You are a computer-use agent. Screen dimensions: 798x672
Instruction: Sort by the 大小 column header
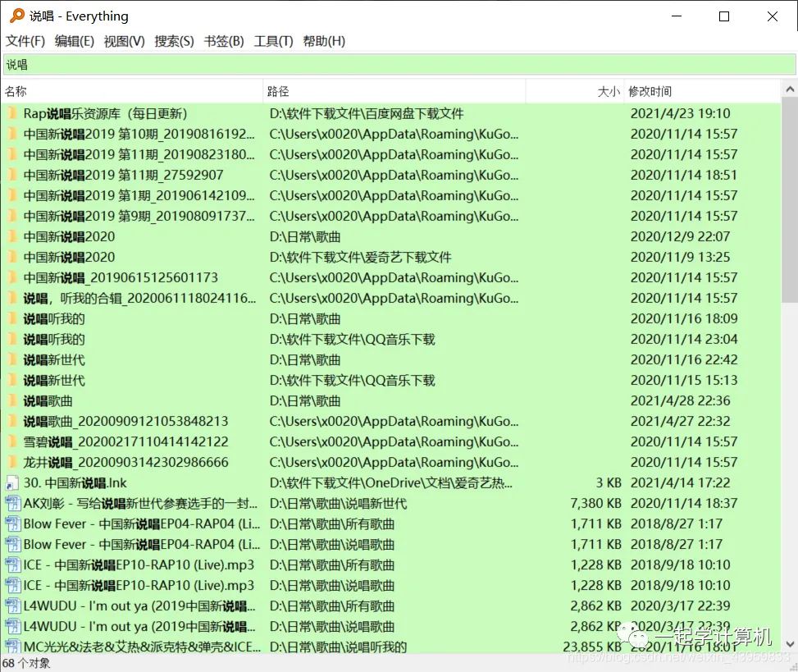tap(575, 92)
